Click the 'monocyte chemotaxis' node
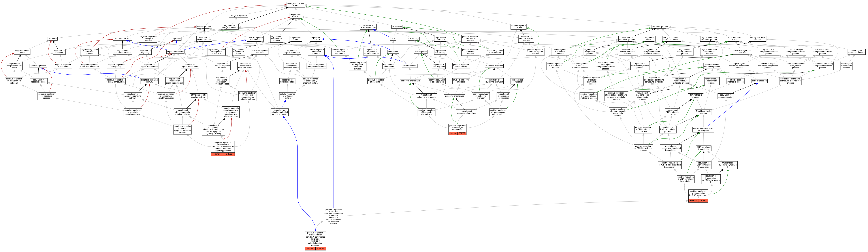The image size is (868, 252). (x=454, y=96)
